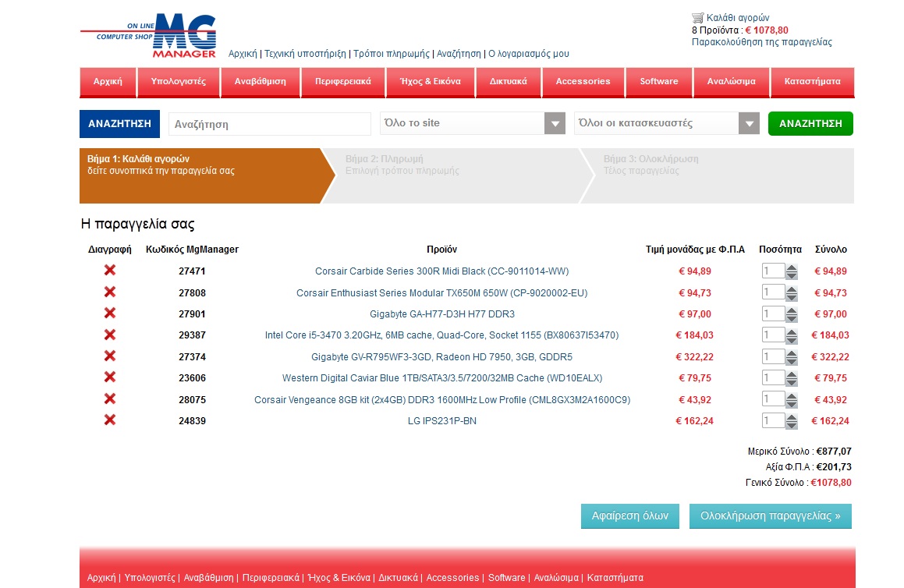Adjust quantity stepper for Radeon HD 7950
This screenshot has width=904, height=588.
click(x=792, y=357)
